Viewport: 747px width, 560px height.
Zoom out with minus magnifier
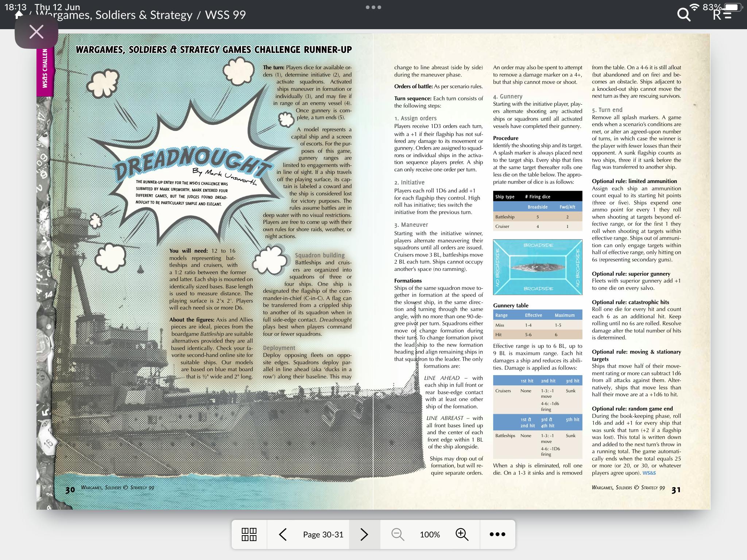(398, 534)
